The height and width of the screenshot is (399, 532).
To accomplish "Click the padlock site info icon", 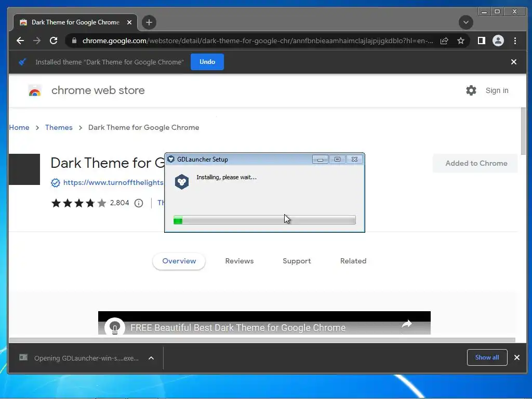I will [x=74, y=41].
